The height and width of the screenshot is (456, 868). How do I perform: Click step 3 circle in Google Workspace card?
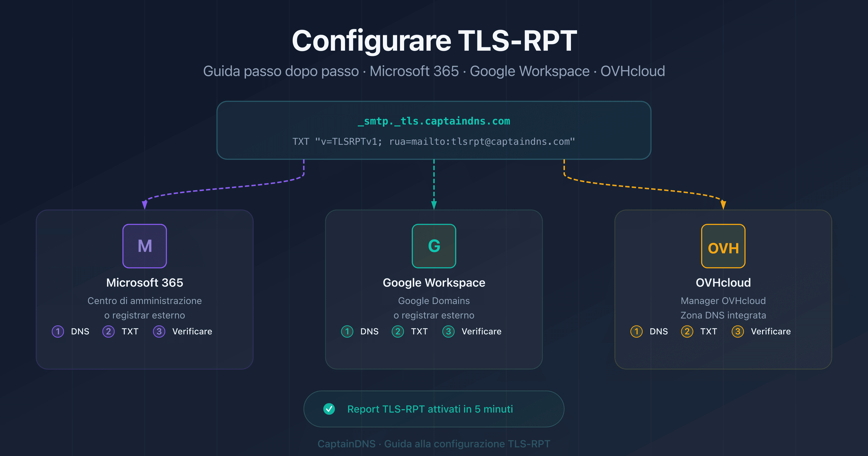(448, 331)
